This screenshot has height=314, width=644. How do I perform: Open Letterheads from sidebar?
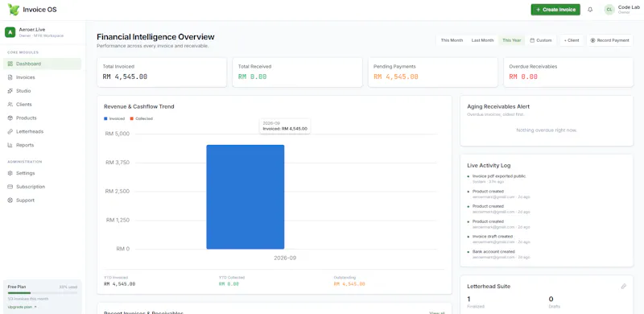coord(43,131)
